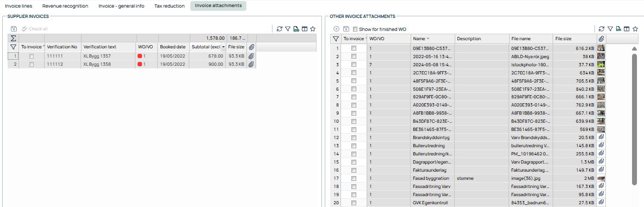
Task: Open paperclip for Bullerutredning row 13
Action: coord(601,145)
